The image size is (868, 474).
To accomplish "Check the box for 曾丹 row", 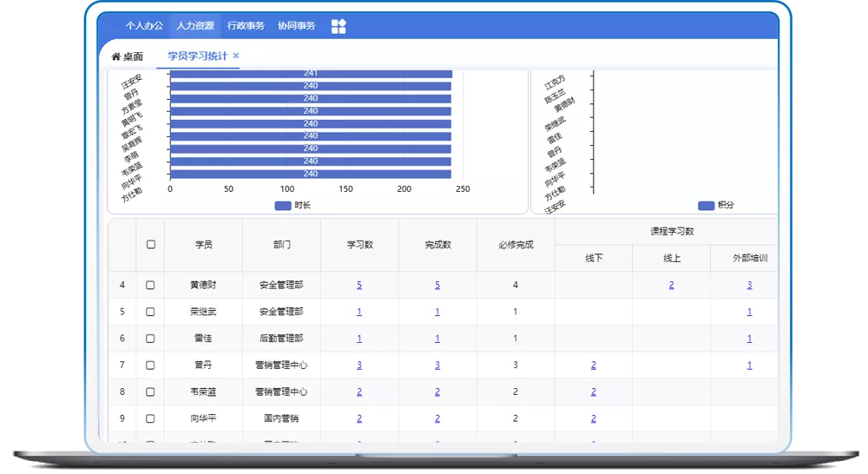I will (150, 365).
